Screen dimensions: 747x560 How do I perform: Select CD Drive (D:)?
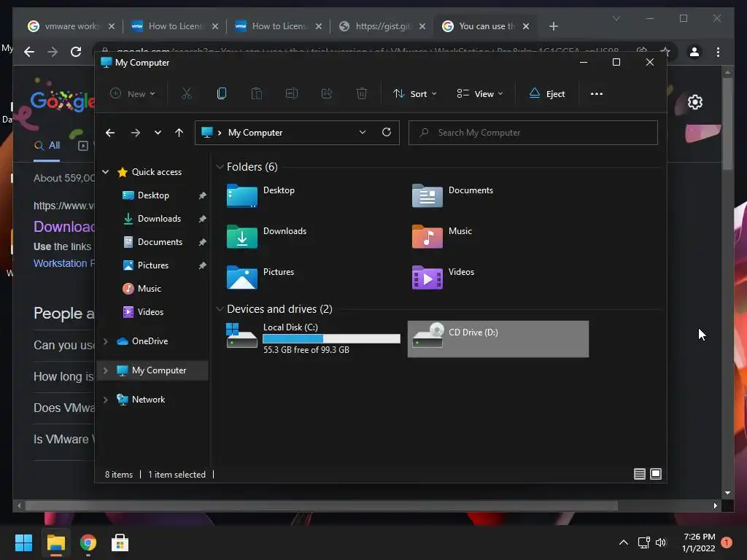(x=498, y=338)
